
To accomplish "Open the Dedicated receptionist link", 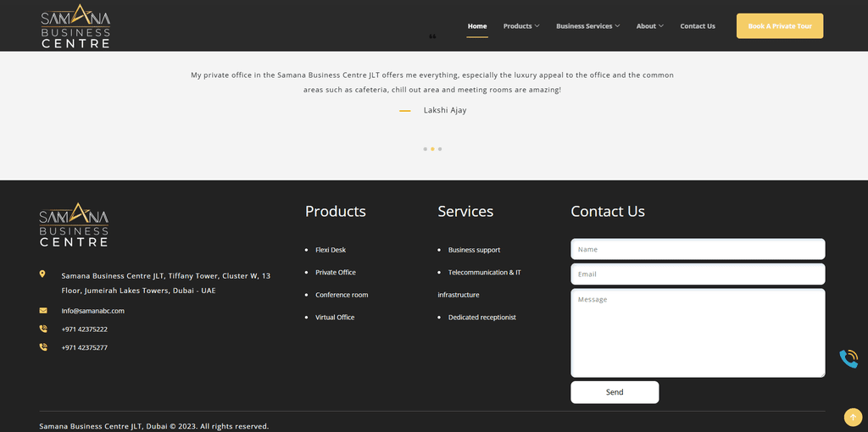I will tap(482, 317).
